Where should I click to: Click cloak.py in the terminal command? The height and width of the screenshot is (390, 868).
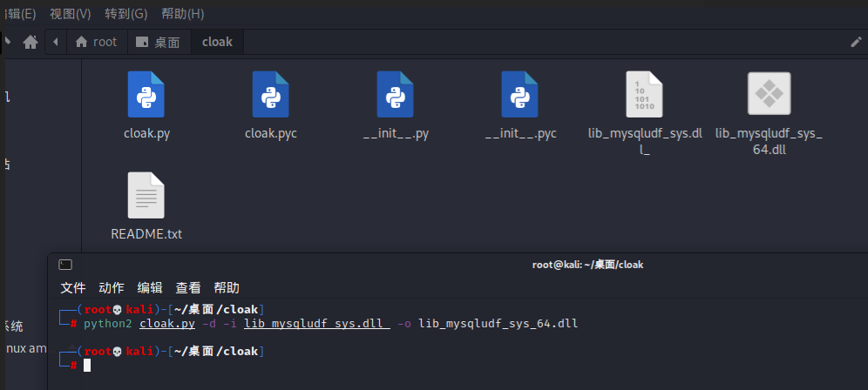pos(167,324)
